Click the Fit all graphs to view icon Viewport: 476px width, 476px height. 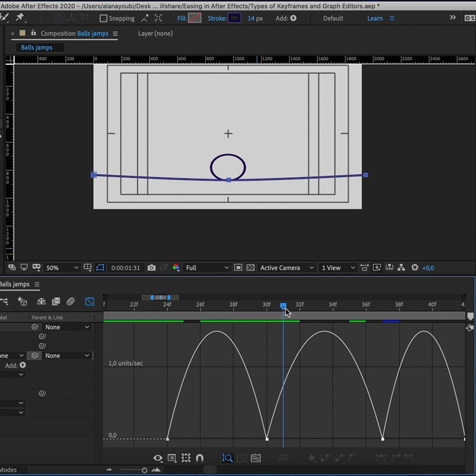256,458
